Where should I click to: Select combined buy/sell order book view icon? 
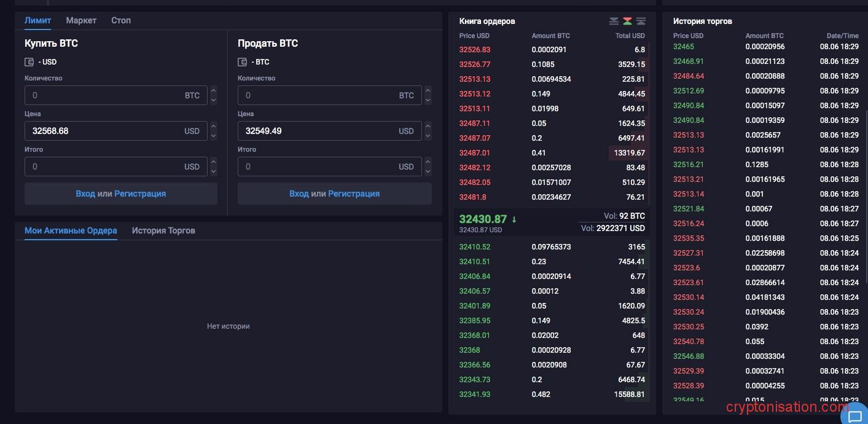(x=627, y=21)
